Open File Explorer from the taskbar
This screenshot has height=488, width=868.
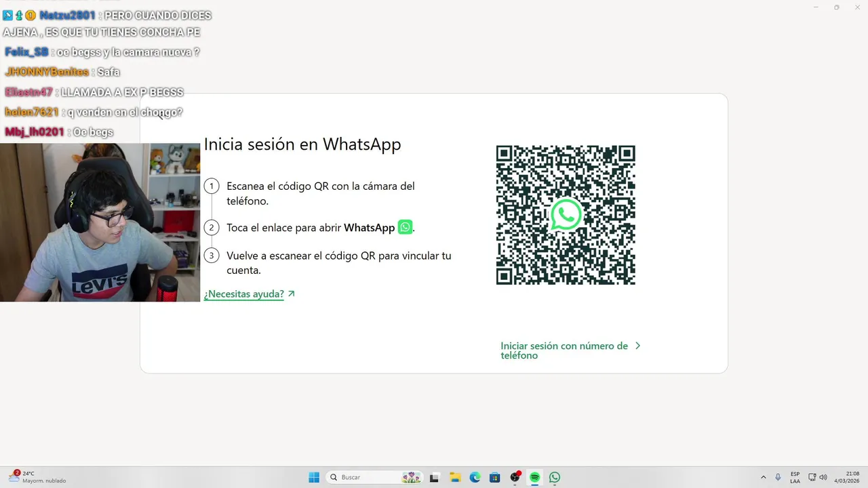click(x=455, y=477)
